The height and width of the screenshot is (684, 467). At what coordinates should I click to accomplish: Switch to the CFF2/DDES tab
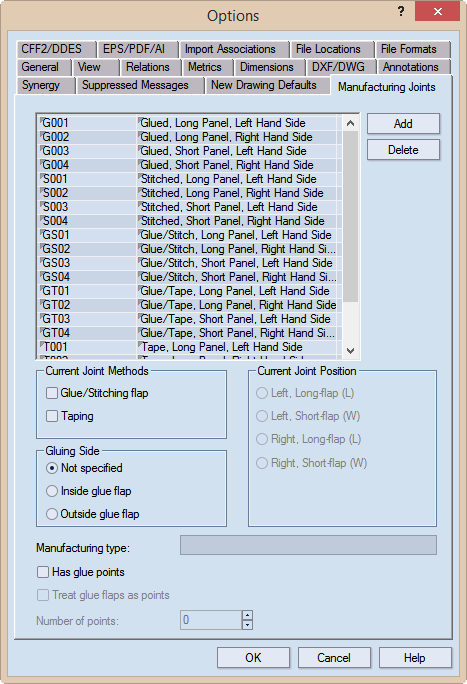56,49
